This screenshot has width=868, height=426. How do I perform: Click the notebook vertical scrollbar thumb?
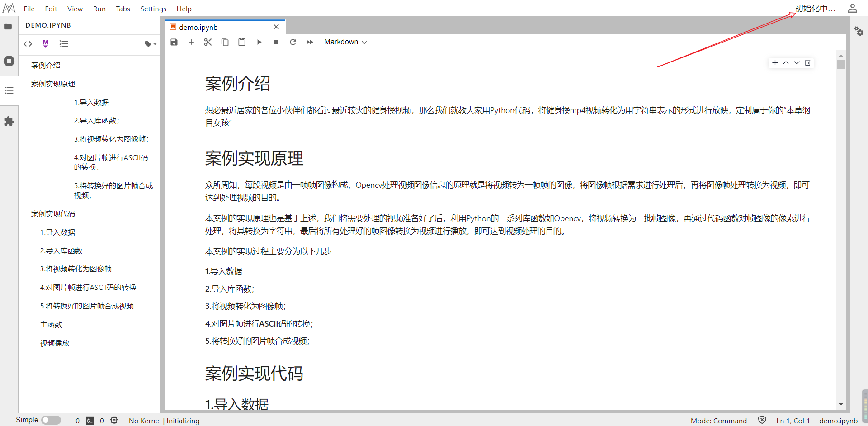[841, 65]
